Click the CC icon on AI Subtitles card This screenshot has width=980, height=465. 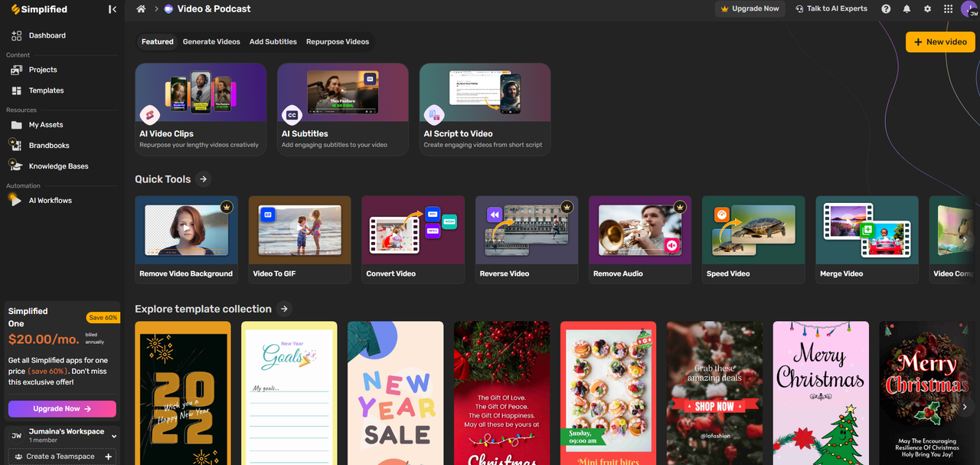(x=292, y=115)
